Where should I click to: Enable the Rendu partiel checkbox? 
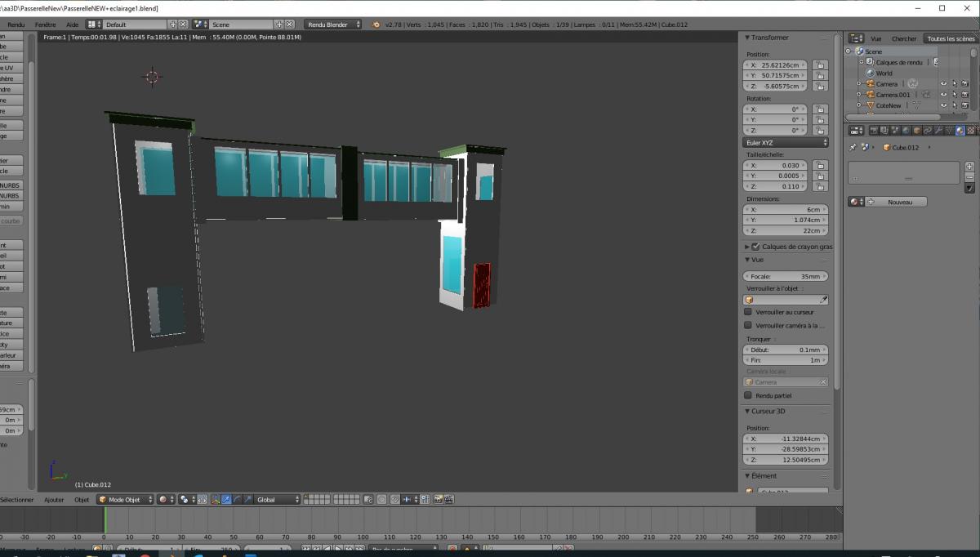click(x=748, y=395)
